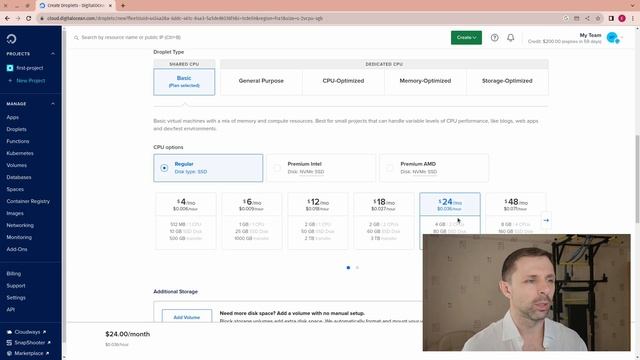
Task: Open Cloudways external link
Action: pos(27,332)
